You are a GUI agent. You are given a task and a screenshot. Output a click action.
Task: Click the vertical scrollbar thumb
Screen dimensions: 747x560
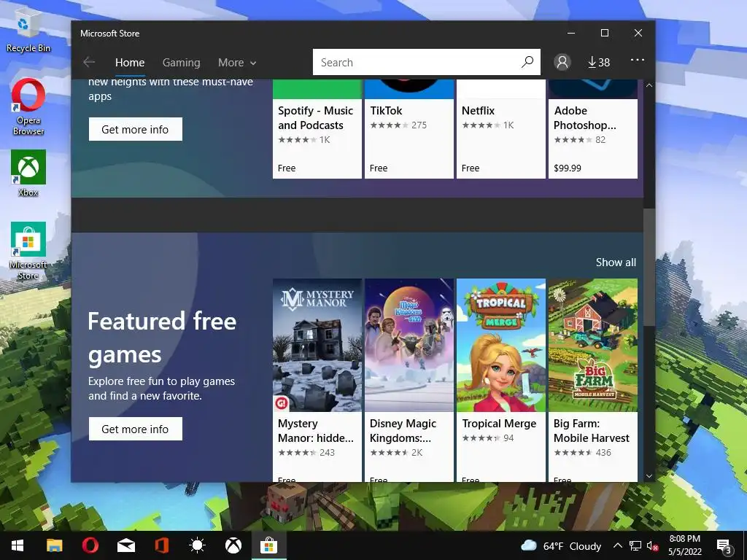[x=649, y=267]
